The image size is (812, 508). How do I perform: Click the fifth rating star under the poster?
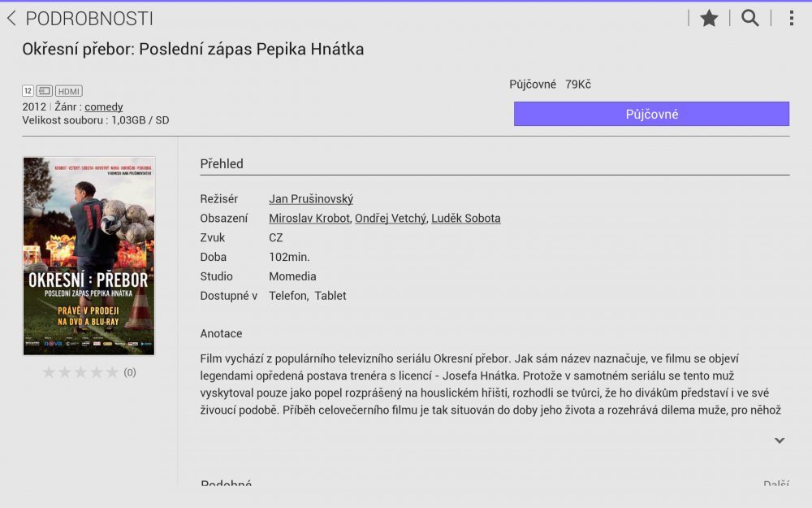tap(114, 371)
